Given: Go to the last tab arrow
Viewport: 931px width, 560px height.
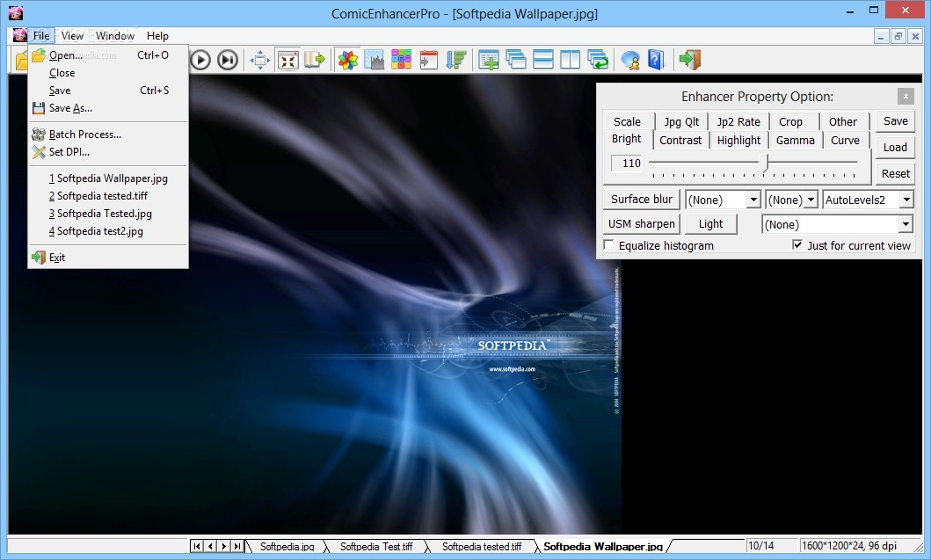Looking at the screenshot, I should (236, 546).
